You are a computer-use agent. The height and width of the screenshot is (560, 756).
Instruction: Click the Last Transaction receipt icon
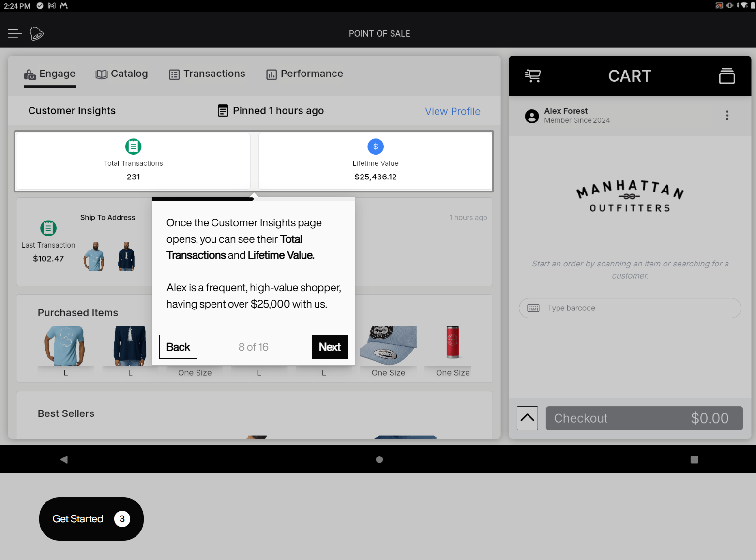point(48,228)
